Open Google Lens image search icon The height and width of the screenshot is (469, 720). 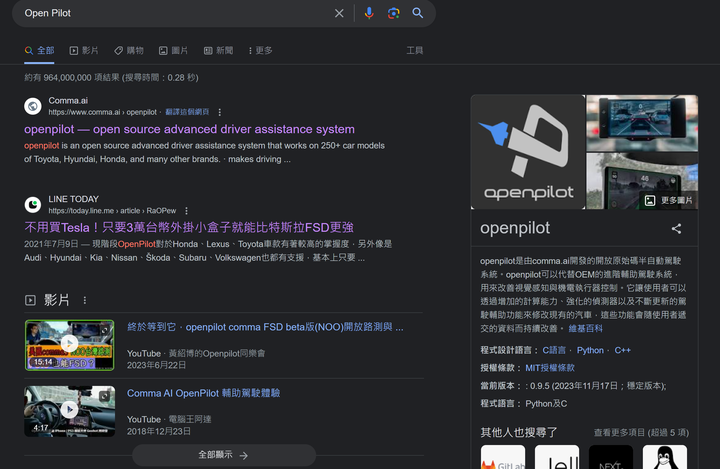[x=394, y=13]
